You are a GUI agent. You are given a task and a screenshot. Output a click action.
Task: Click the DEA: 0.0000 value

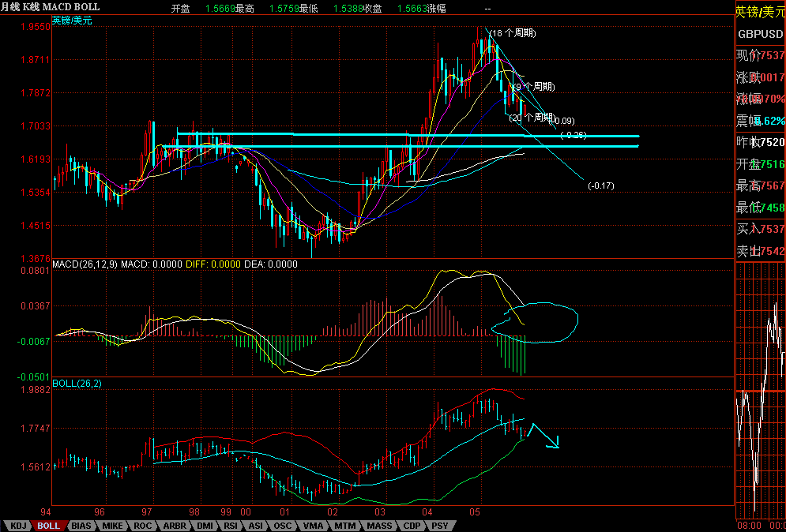click(x=271, y=264)
